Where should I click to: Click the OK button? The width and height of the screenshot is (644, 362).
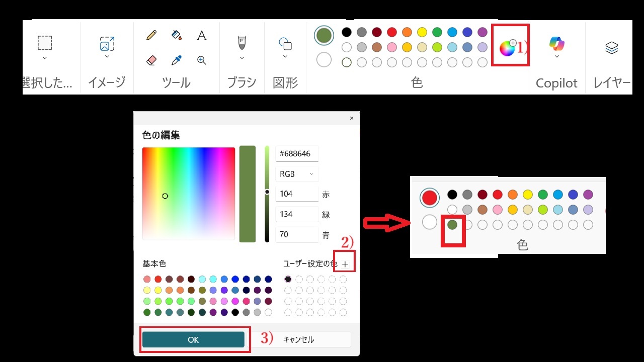click(x=193, y=340)
